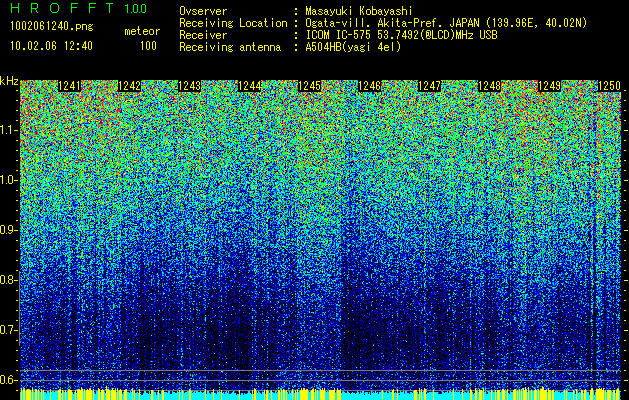
Task: Click the 1250 time marker
Action: (609, 86)
